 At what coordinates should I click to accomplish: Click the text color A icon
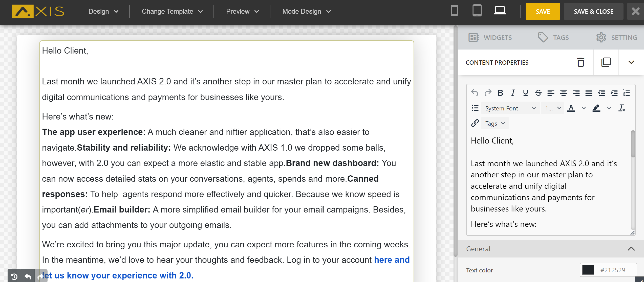pos(571,108)
